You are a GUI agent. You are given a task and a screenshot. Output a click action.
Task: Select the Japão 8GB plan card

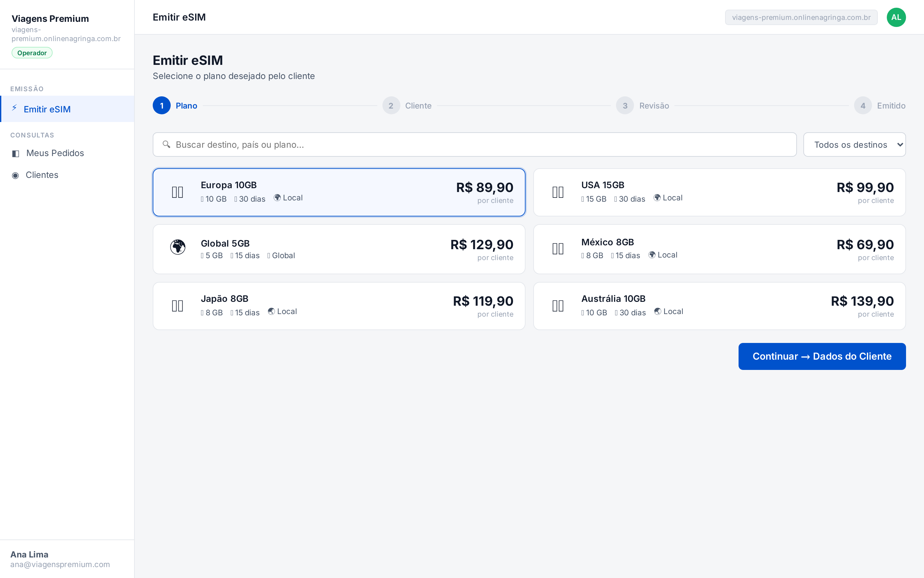pyautogui.click(x=339, y=306)
